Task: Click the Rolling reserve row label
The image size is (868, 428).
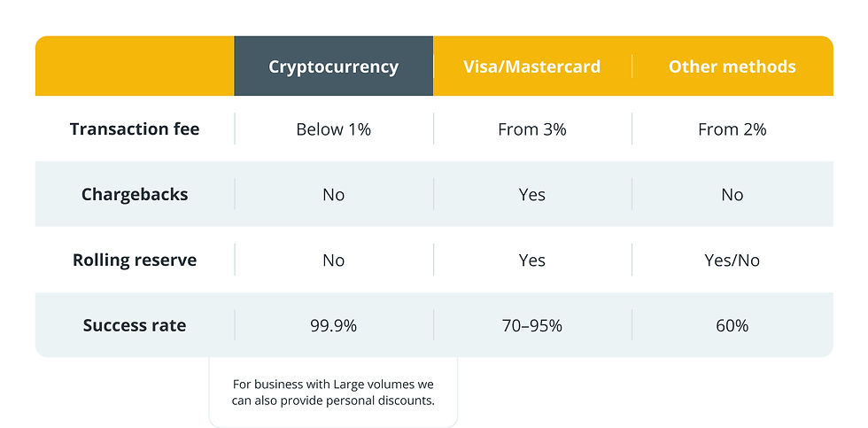Action: pos(135,260)
